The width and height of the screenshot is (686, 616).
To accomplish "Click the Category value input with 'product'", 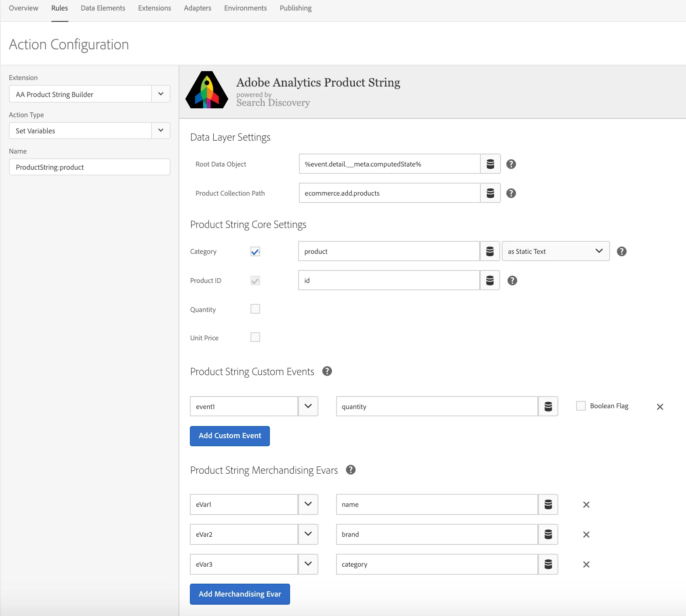I will tap(389, 251).
